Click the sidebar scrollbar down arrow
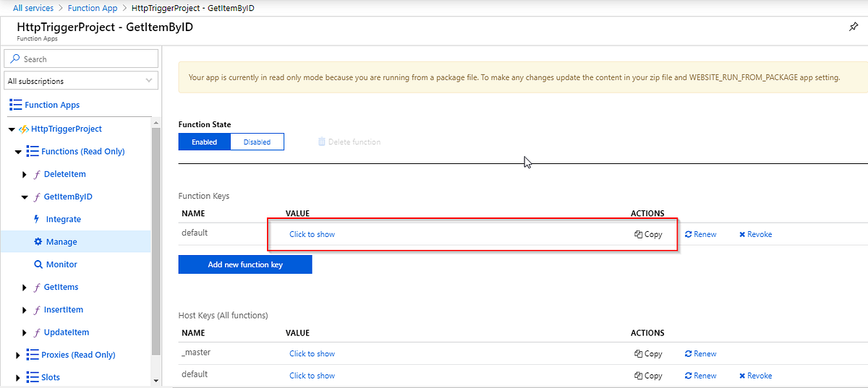 [x=156, y=380]
